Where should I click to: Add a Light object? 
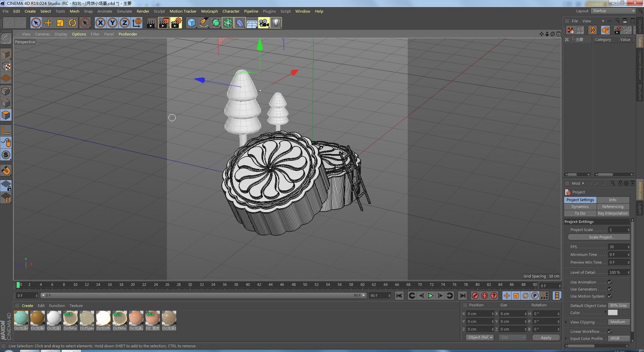click(x=276, y=23)
